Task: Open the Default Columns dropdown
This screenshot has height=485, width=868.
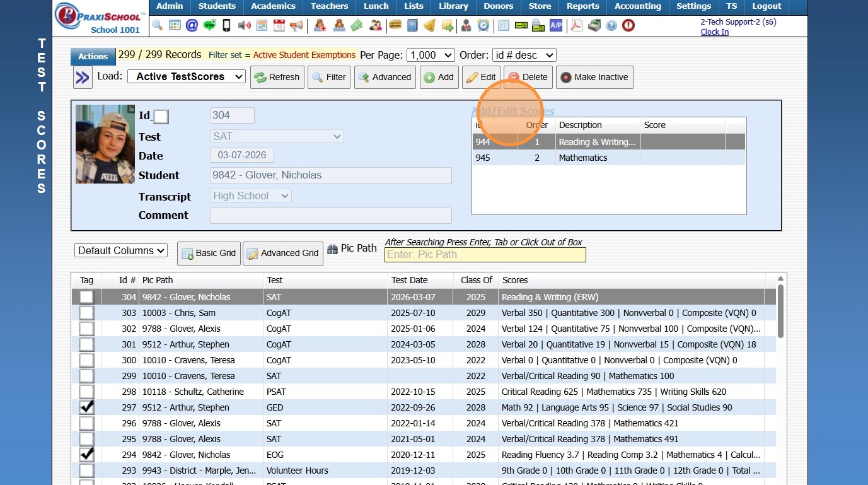Action: pos(121,251)
